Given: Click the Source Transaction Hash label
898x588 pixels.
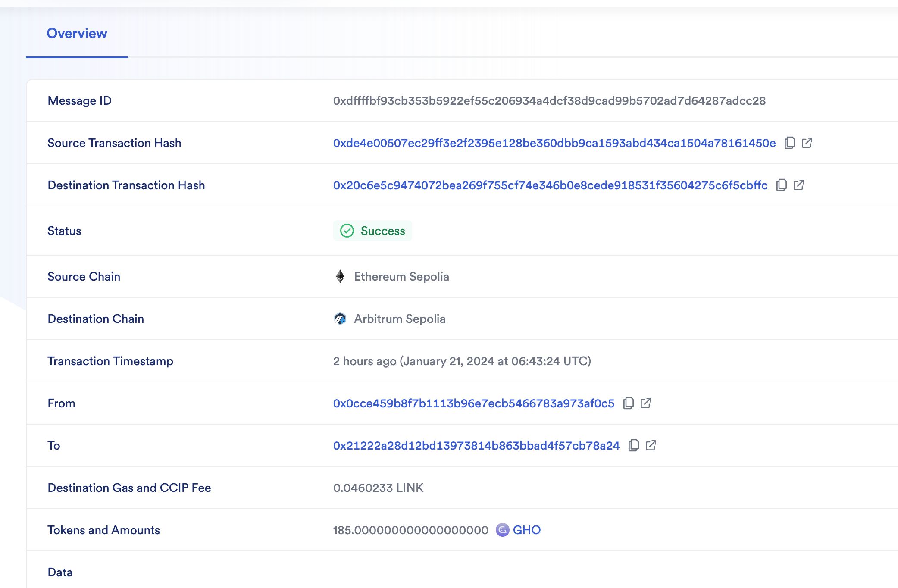Looking at the screenshot, I should coord(114,143).
